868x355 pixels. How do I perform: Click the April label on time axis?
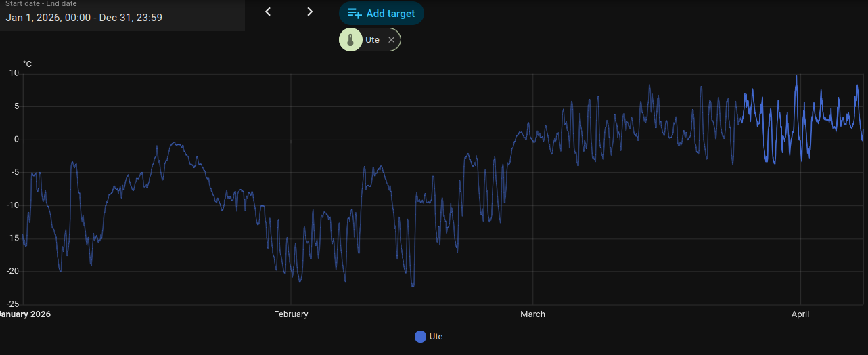800,314
